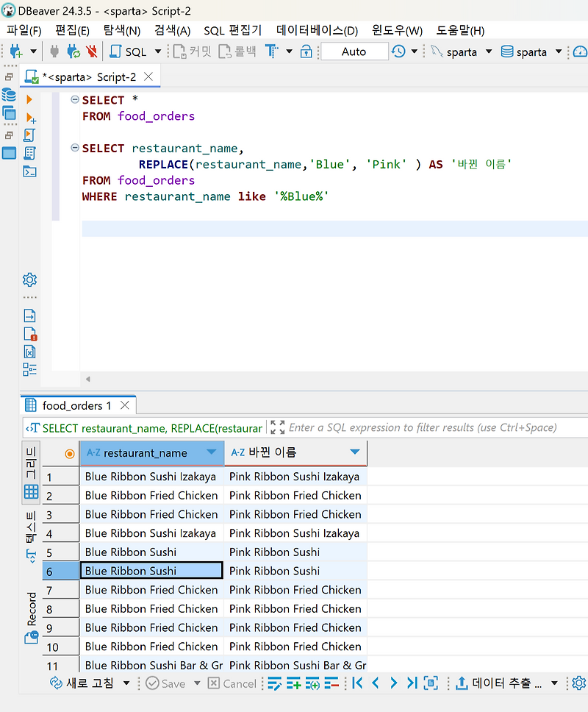The height and width of the screenshot is (712, 588).
Task: Collapse the first SELECT statement in the editor
Action: (74, 100)
